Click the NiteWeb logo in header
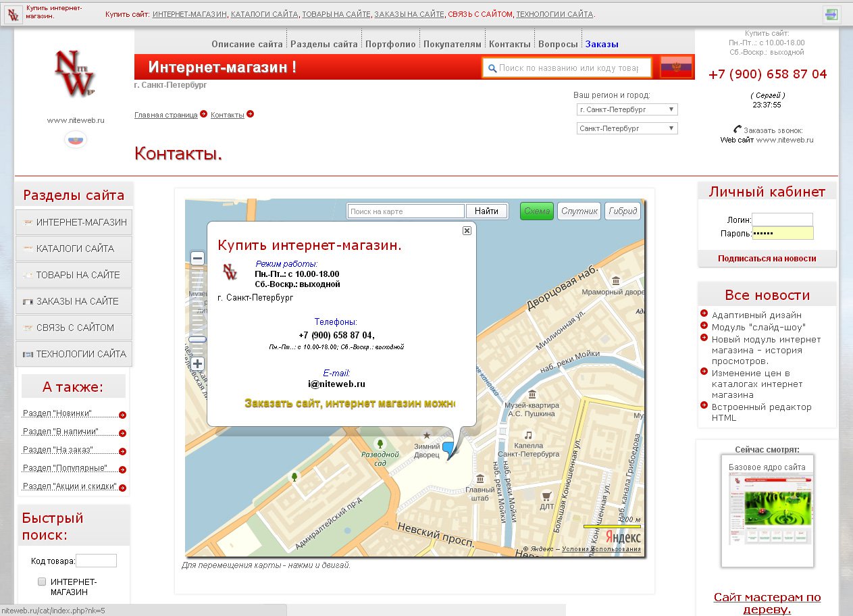 click(x=75, y=74)
